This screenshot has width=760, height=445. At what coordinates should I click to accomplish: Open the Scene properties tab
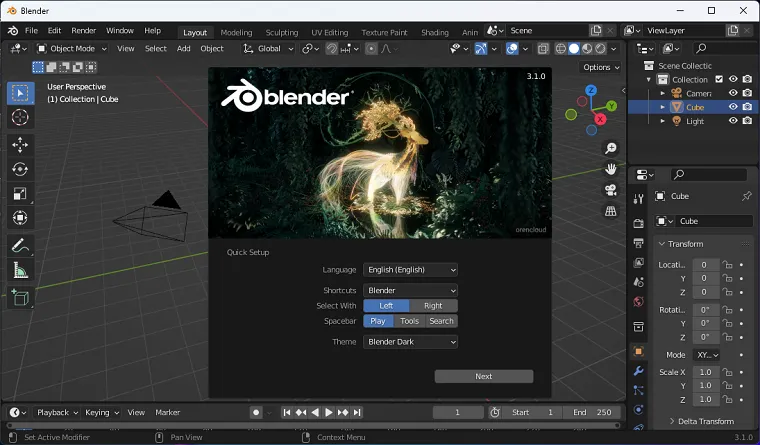(638, 282)
